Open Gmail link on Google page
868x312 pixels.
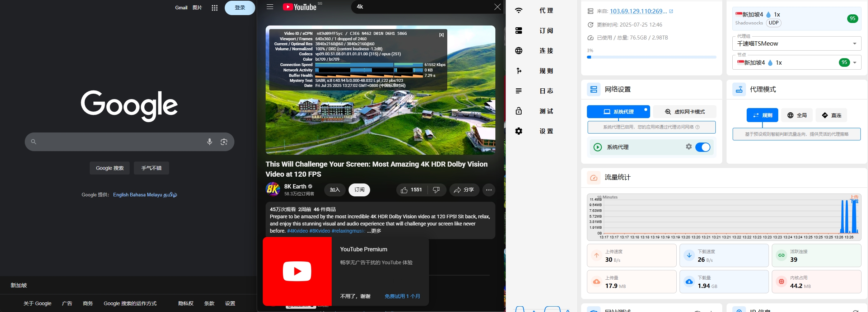[x=181, y=8]
